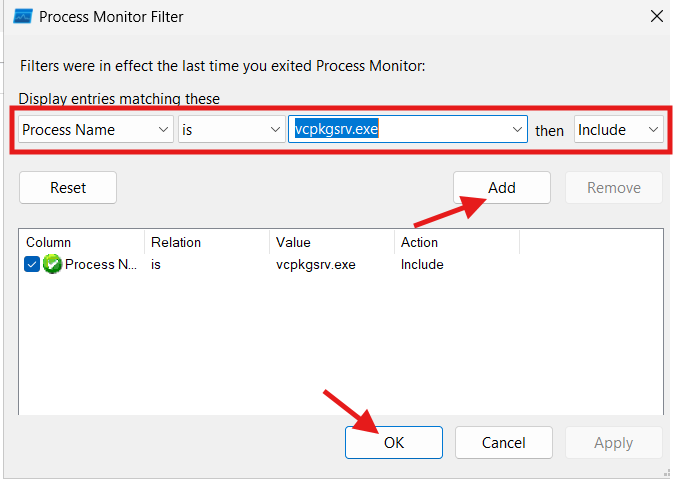Sort by the Value header
This screenshot has height=482, width=673.
332,242
